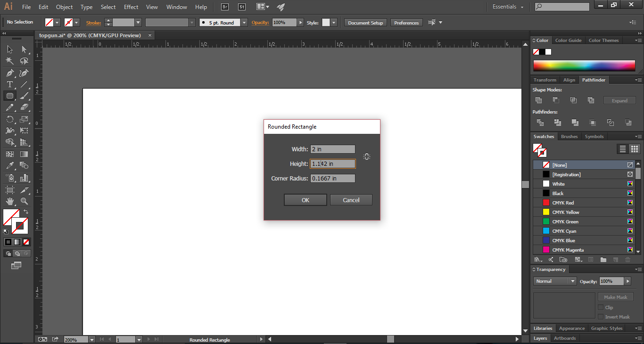
Task: Select the Zoom magnifier tool
Action: point(24,201)
